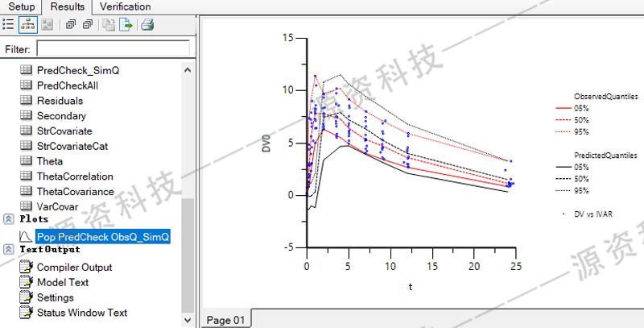Image resolution: width=644 pixels, height=328 pixels.
Task: Open ThetaCovariance table
Action: pyautogui.click(x=75, y=192)
